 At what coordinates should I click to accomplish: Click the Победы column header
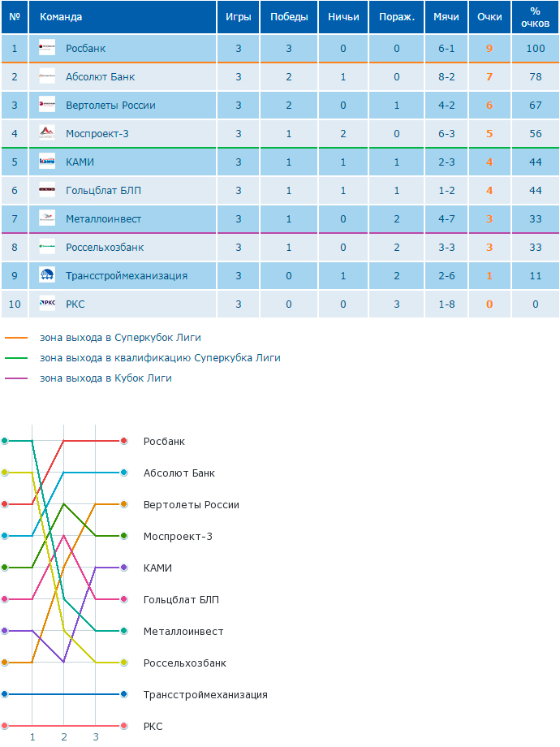(289, 17)
